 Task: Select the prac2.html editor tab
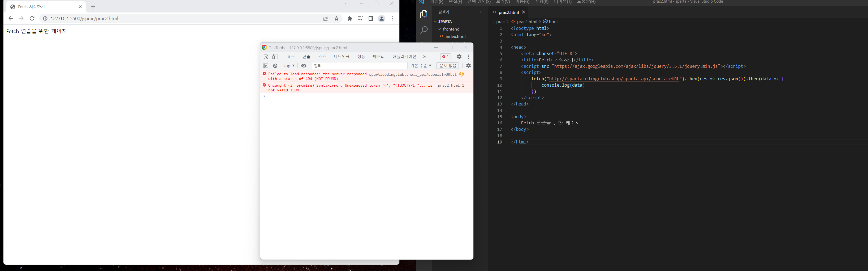click(508, 12)
